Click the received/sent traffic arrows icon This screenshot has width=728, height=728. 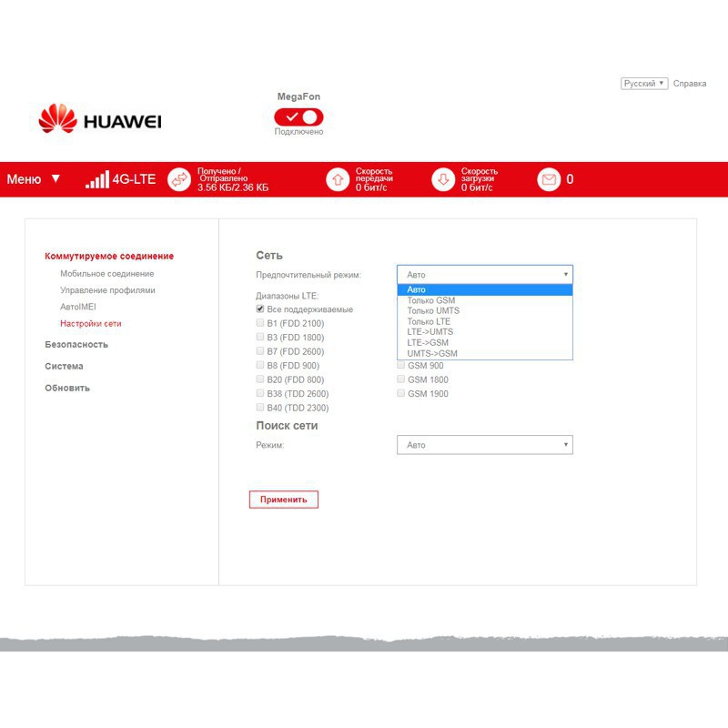(180, 179)
